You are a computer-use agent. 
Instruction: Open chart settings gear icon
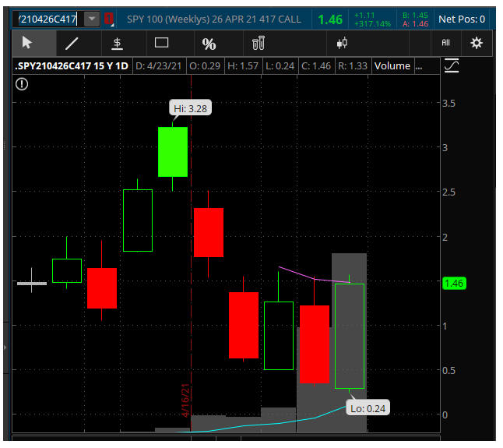click(x=477, y=43)
